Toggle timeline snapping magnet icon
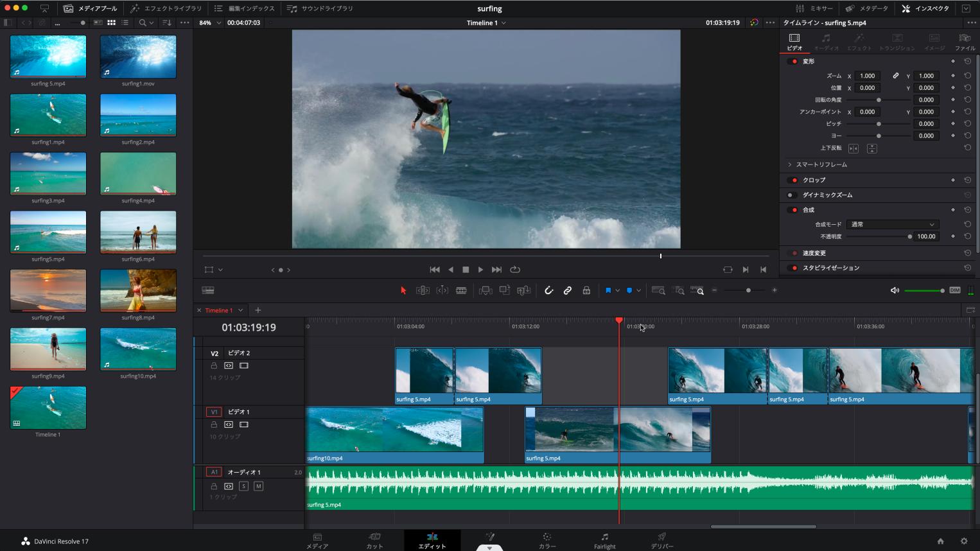This screenshot has height=551, width=980. pos(548,290)
